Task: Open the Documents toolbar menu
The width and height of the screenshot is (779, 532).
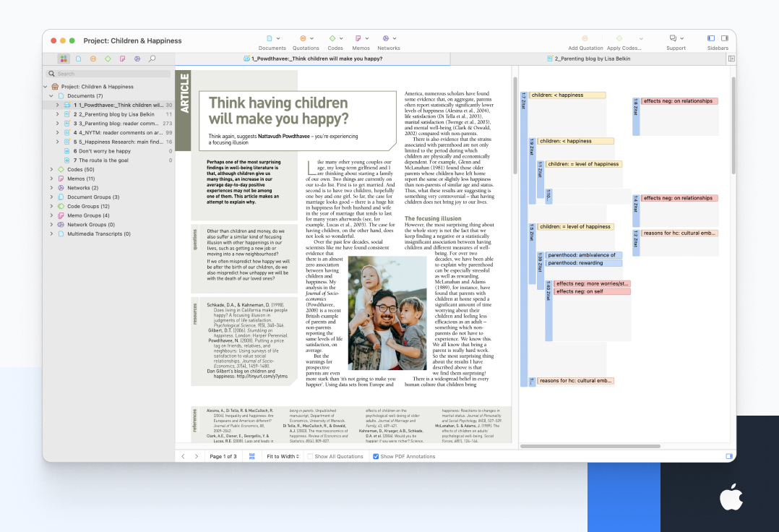Action: click(272, 38)
